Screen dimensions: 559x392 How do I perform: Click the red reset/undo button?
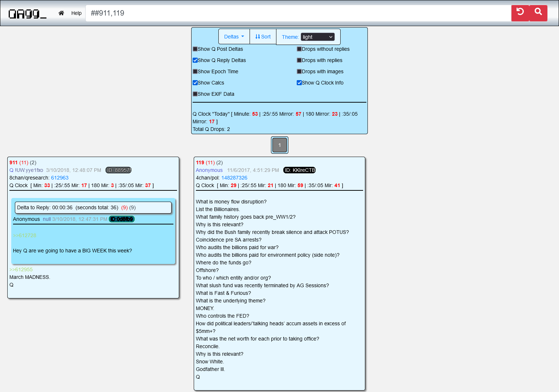520,13
